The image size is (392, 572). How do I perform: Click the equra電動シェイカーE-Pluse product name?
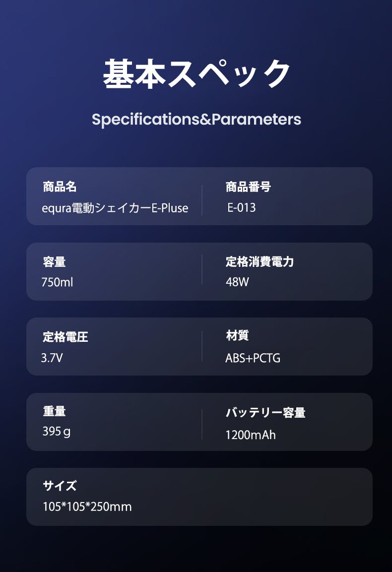tap(115, 208)
